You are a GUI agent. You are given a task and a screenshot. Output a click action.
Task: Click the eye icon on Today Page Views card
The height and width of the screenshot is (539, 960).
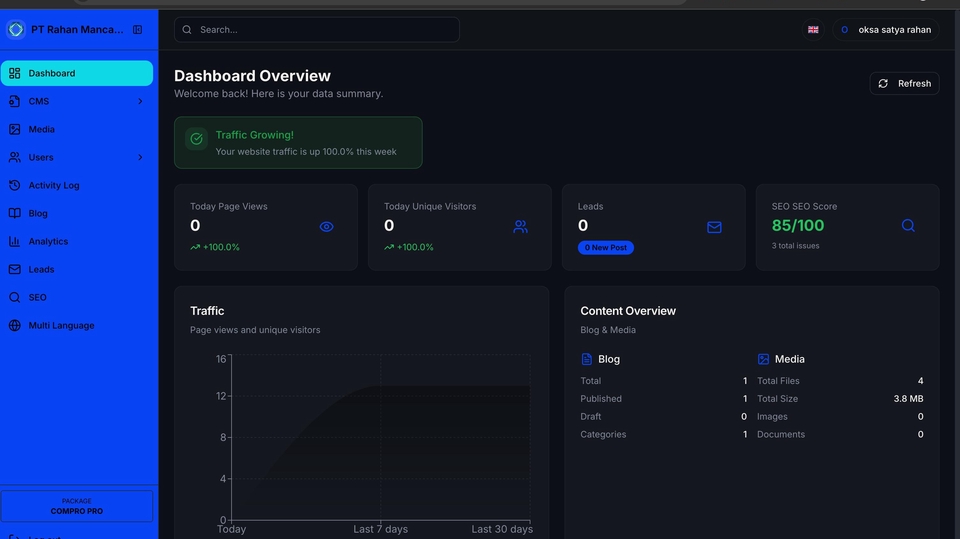[x=326, y=227]
